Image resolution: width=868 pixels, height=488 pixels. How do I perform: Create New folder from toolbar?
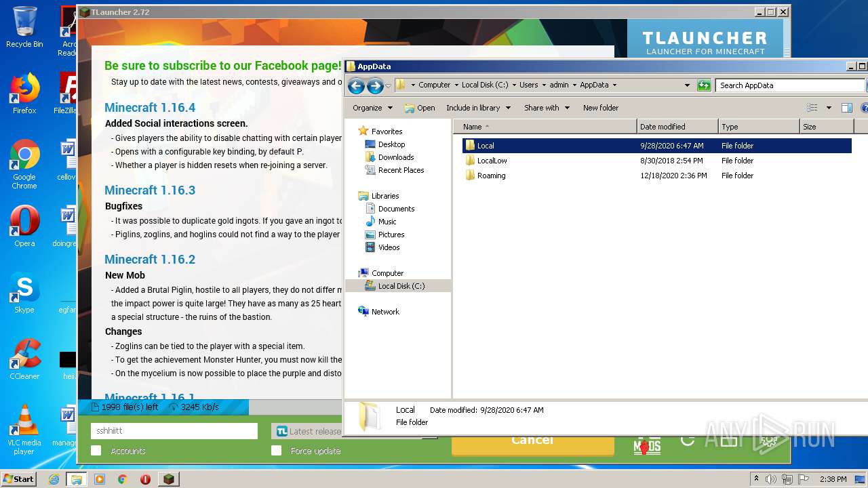601,108
